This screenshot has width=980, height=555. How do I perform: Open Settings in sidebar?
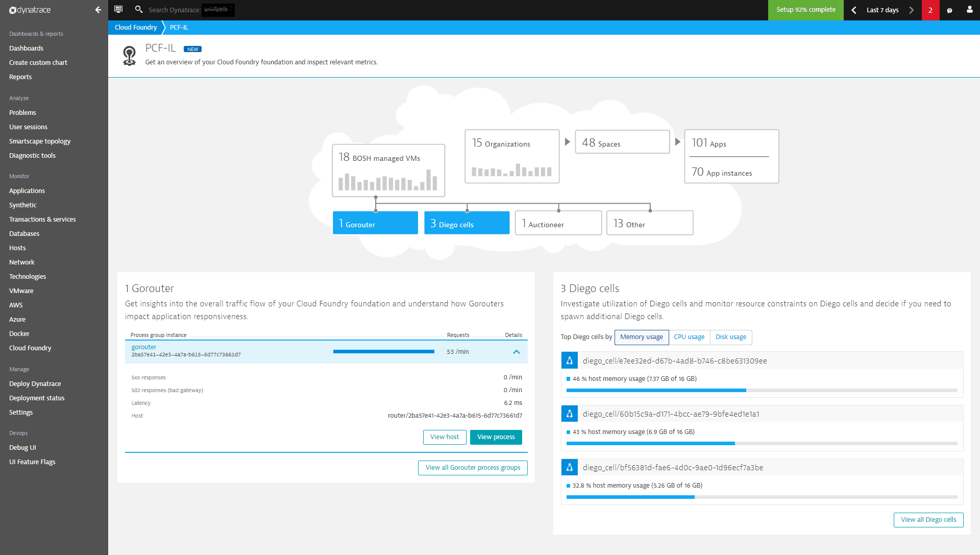coord(21,413)
